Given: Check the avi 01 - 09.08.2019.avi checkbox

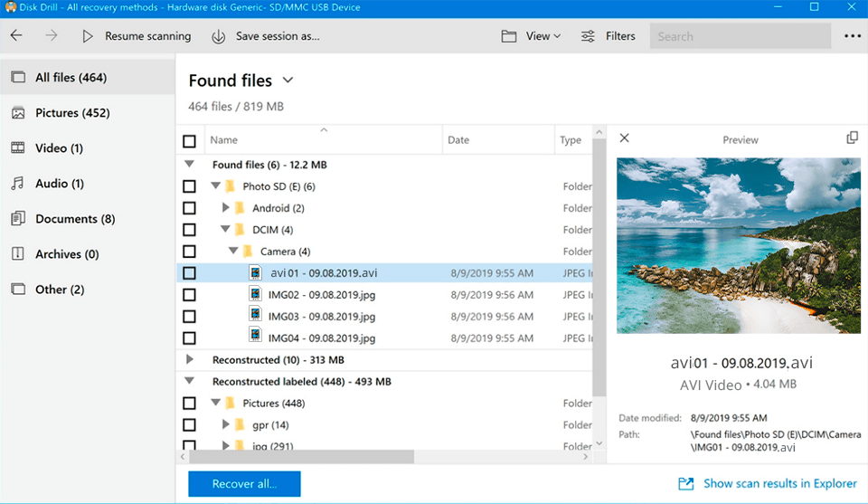Looking at the screenshot, I should pos(189,272).
